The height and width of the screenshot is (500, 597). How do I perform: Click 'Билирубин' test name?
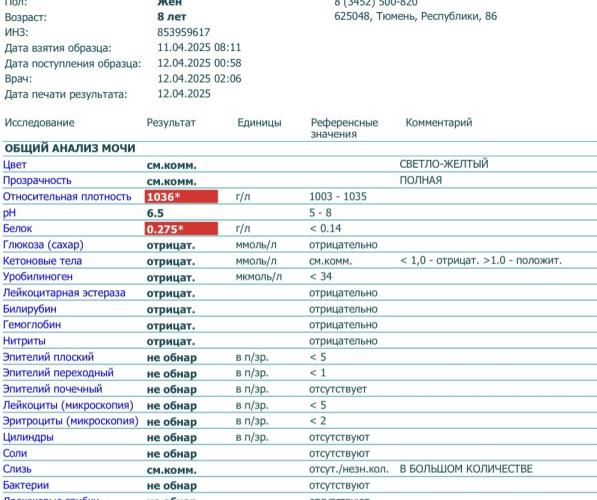pos(29,309)
